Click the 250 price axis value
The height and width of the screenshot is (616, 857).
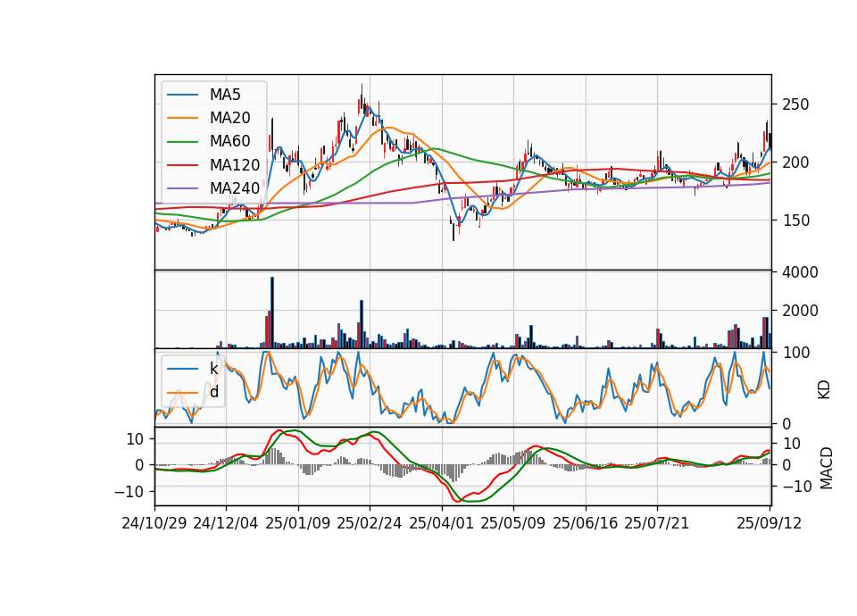pyautogui.click(x=795, y=104)
